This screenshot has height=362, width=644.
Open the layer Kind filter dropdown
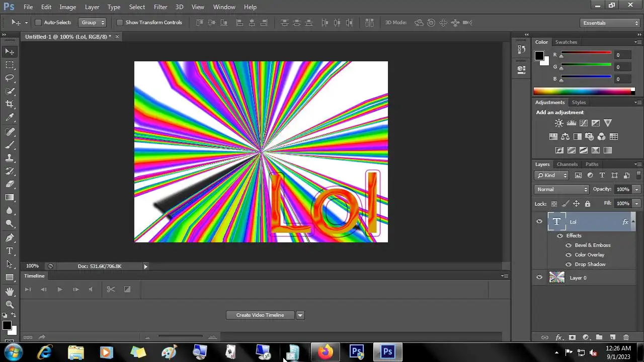pos(552,175)
